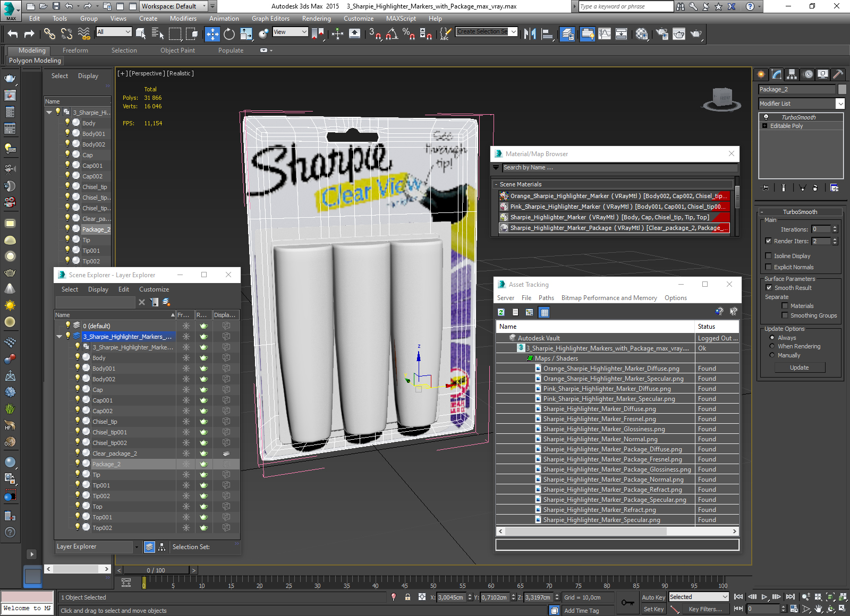Viewport: 850px width, 616px height.
Task: Toggle the Selection Lock padlock
Action: [x=407, y=597]
